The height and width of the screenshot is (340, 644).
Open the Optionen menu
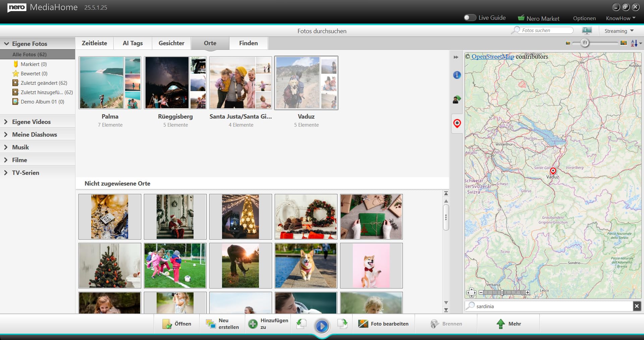click(x=584, y=18)
